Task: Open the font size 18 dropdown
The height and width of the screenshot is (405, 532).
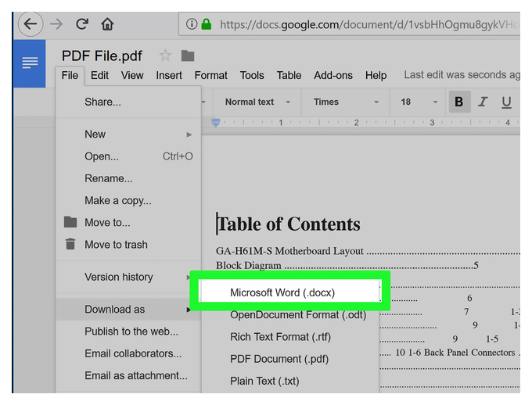Action: tap(419, 102)
